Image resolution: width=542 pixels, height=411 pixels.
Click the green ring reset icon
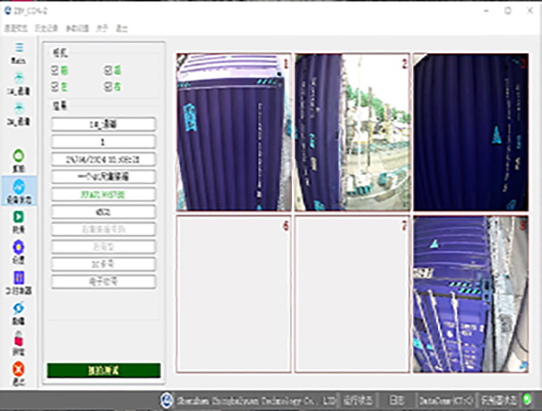click(19, 156)
